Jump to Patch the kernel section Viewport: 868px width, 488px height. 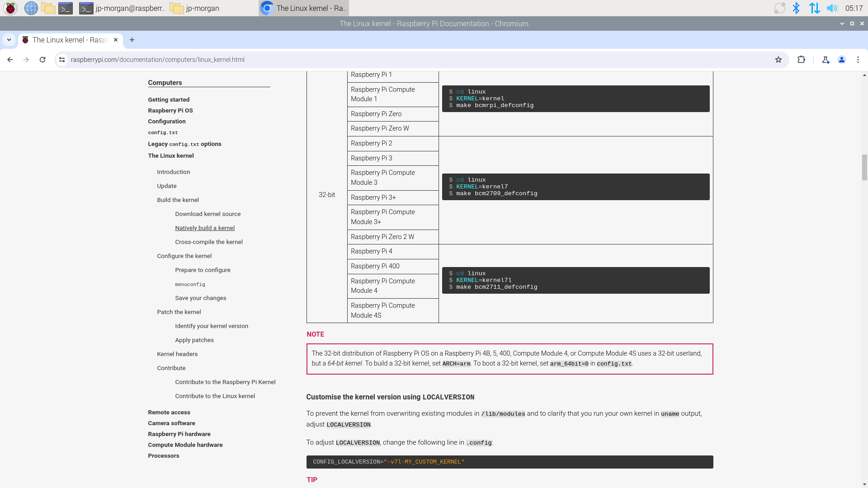179,312
